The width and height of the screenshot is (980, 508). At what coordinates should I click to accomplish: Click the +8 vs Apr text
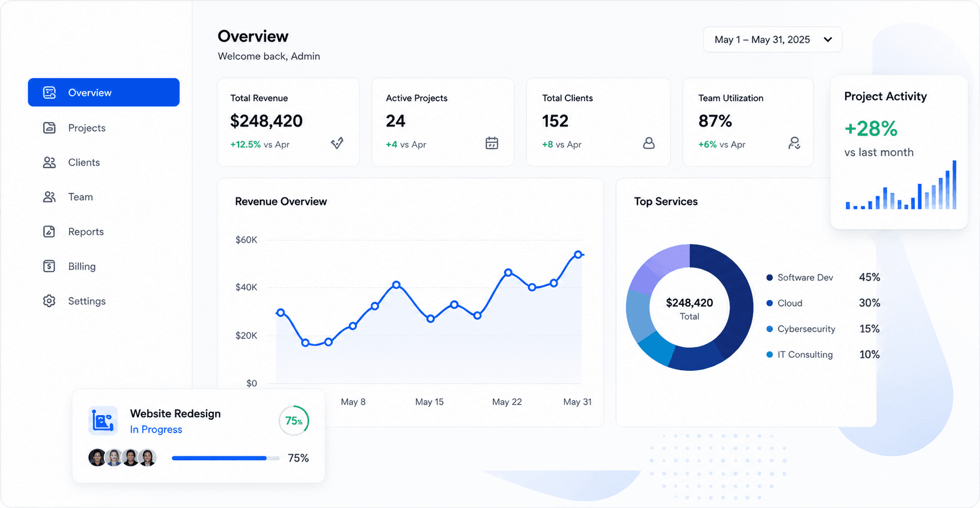click(562, 145)
